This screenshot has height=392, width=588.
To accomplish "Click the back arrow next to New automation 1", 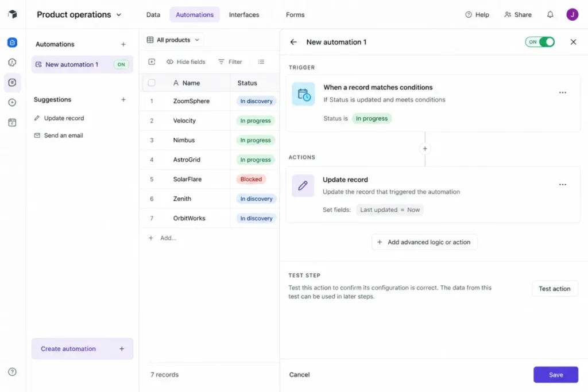I will tap(293, 42).
